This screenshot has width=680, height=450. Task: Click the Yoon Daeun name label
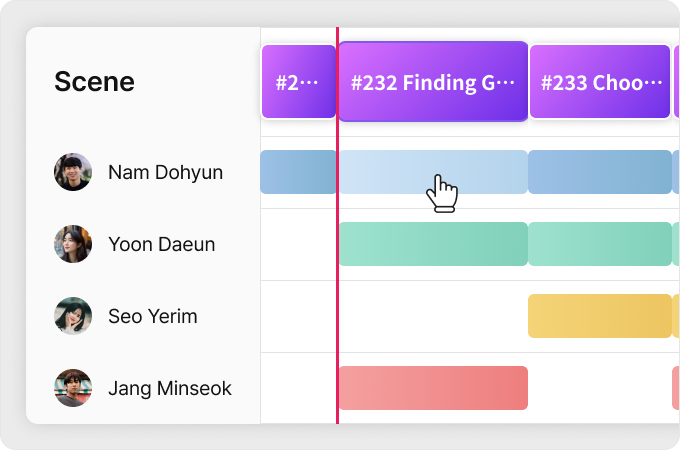161,244
